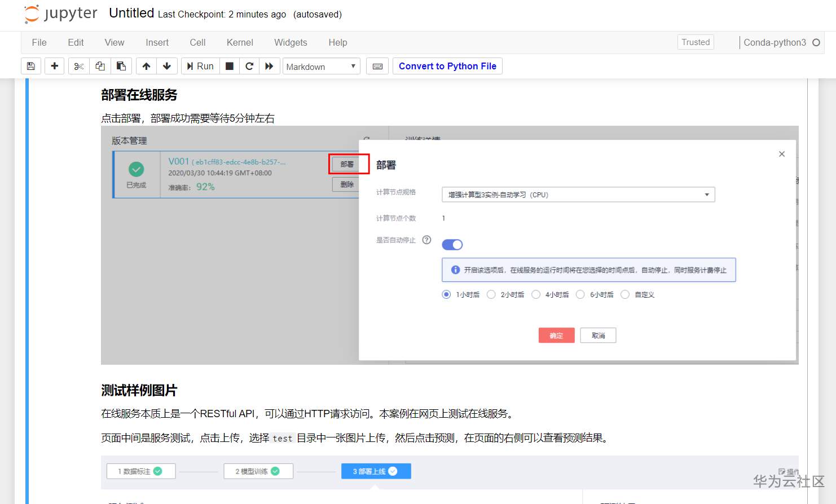Click the Last Checkpoint: 2 minutes ago text
Image resolution: width=836 pixels, height=504 pixels.
coord(222,14)
